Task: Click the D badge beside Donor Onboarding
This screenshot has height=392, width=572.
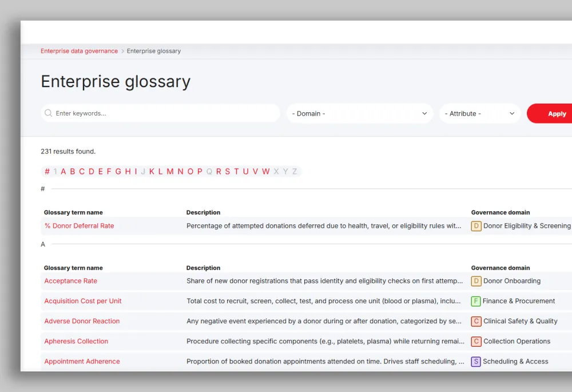Action: (x=476, y=281)
